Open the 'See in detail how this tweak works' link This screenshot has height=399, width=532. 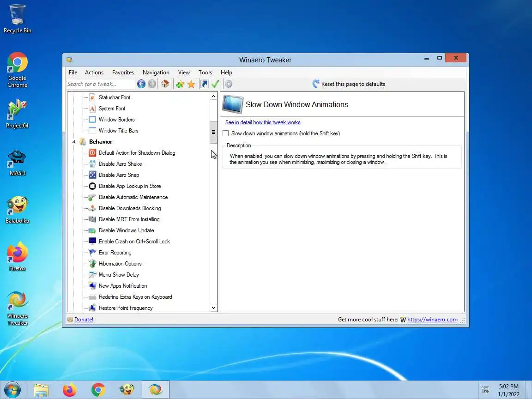pyautogui.click(x=263, y=122)
